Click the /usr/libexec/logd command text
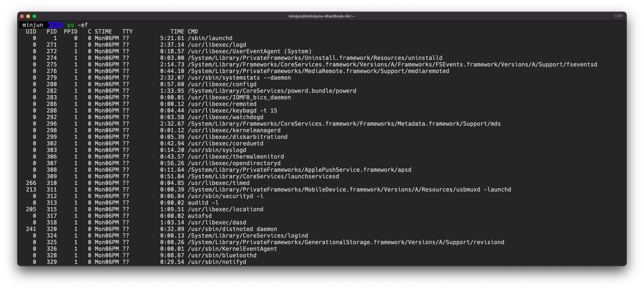 point(217,45)
